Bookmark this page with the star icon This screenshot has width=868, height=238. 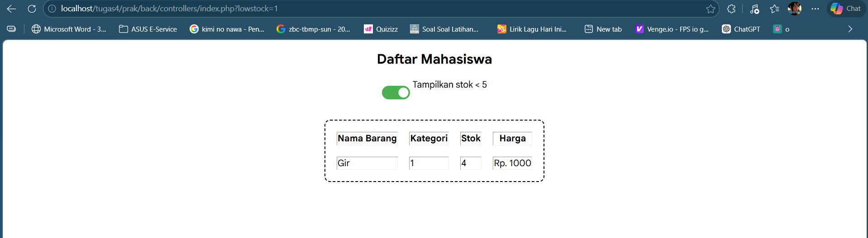(711, 9)
